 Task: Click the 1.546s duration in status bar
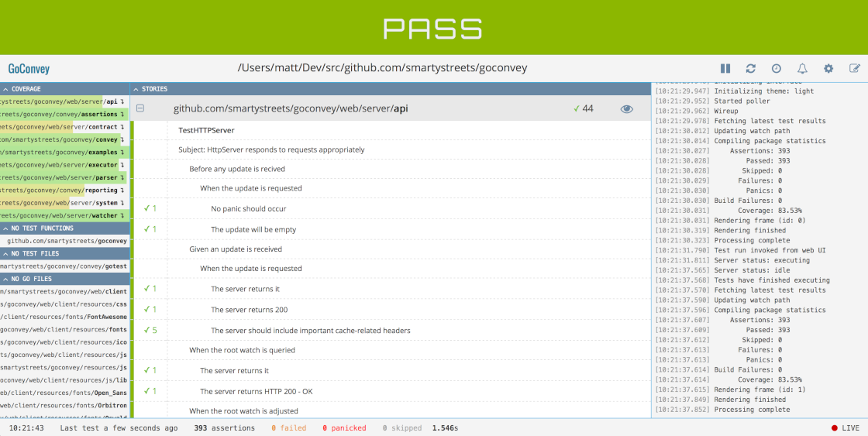click(445, 428)
